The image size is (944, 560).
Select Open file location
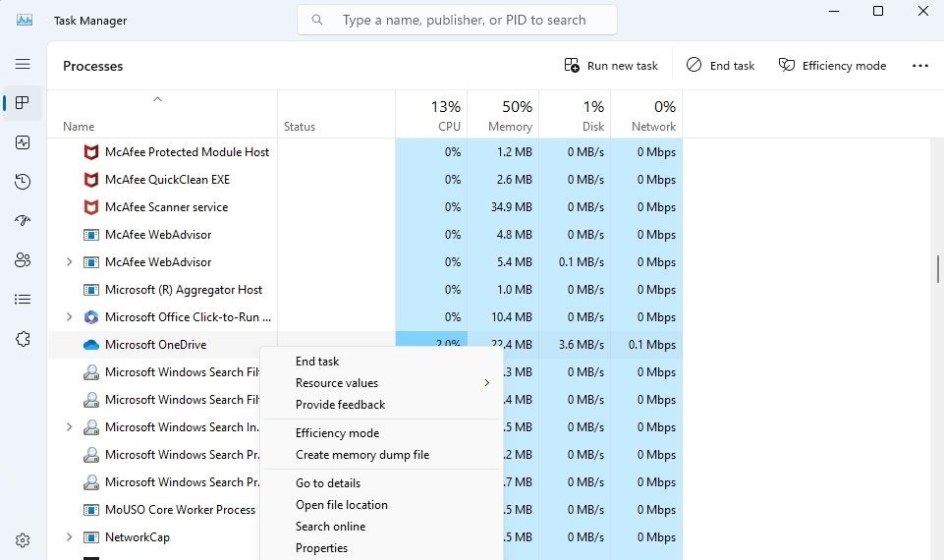342,505
